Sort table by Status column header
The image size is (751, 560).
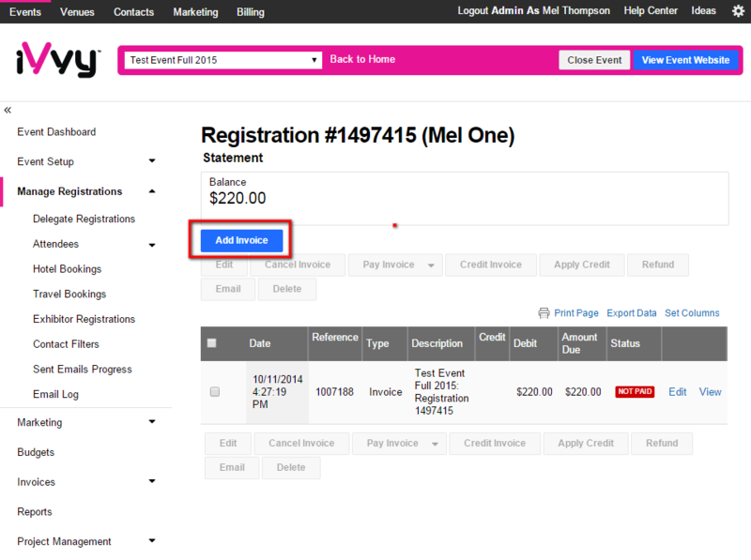click(625, 343)
